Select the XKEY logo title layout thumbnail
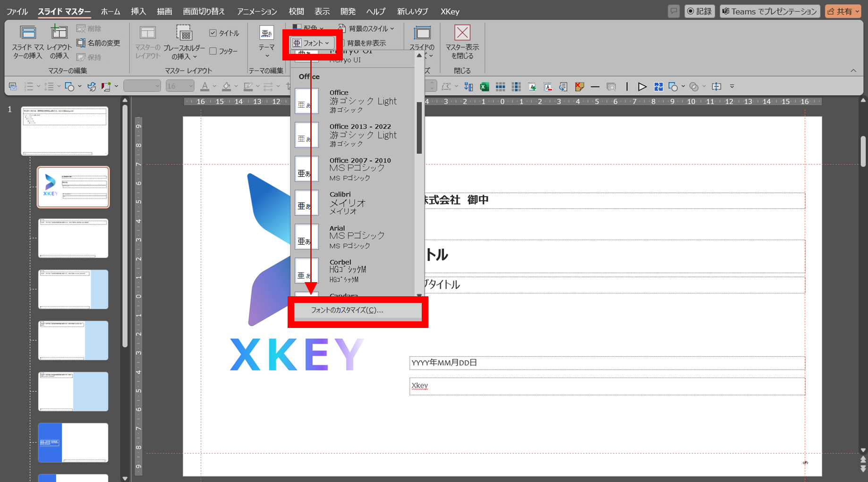Viewport: 868px width, 482px height. tap(73, 187)
